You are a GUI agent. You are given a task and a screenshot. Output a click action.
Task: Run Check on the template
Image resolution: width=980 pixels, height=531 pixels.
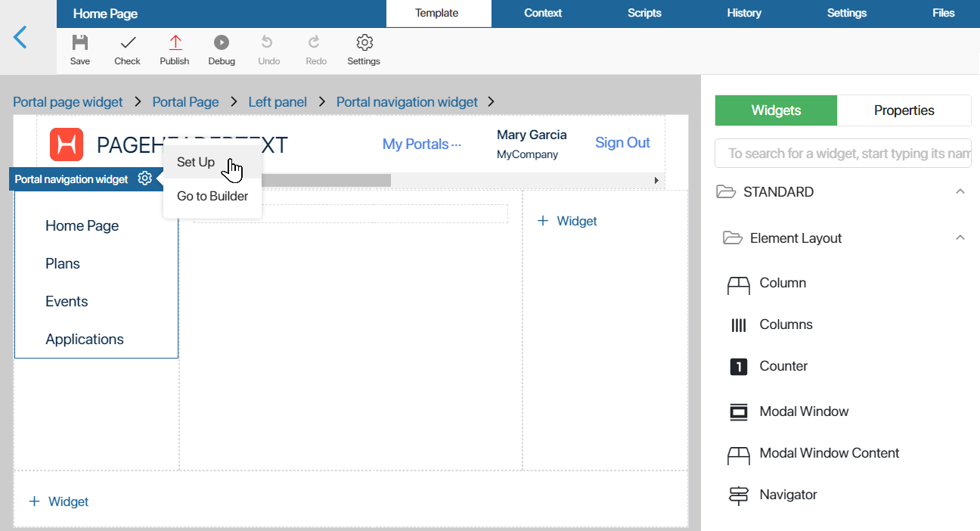pyautogui.click(x=128, y=42)
